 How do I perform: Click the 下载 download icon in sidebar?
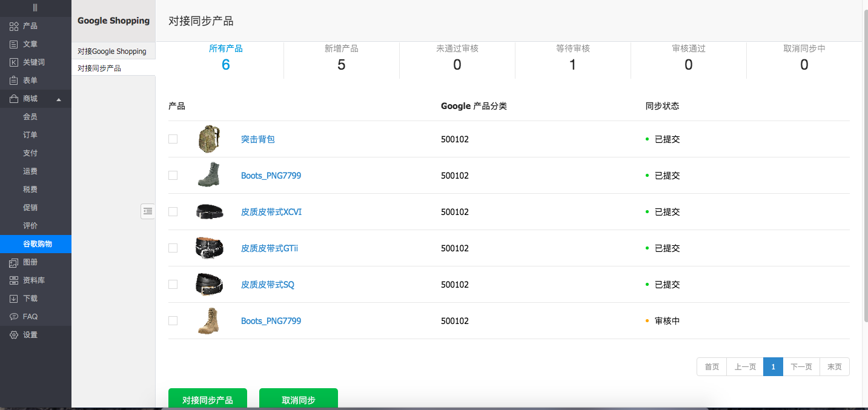[14, 299]
